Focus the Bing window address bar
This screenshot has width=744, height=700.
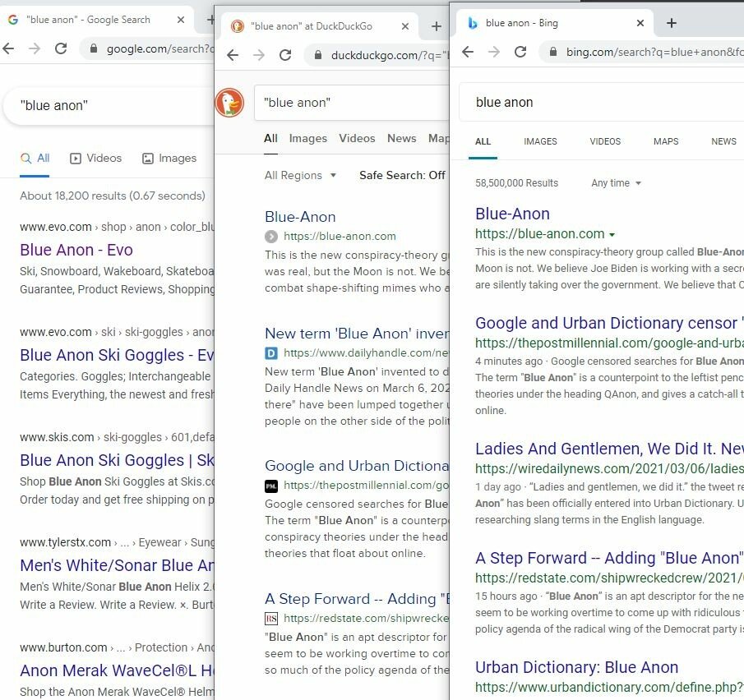(642, 52)
